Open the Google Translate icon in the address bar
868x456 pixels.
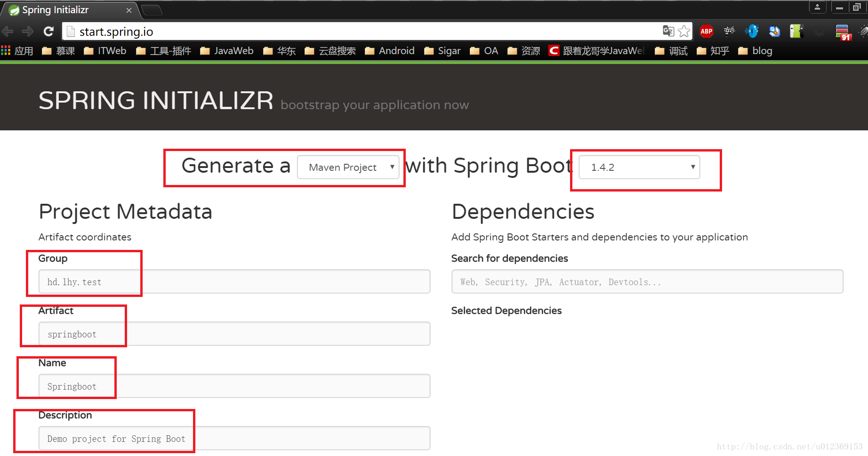point(668,31)
